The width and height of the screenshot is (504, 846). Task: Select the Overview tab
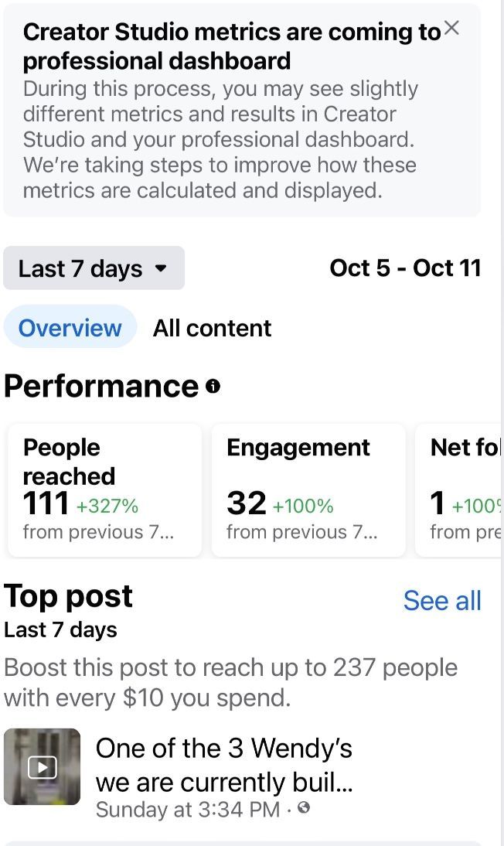[x=70, y=328]
